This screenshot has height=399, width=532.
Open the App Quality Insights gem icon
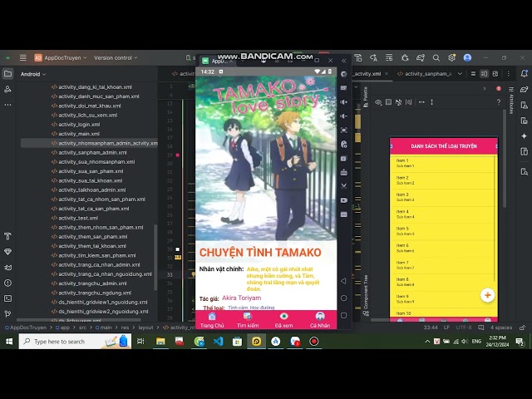click(x=7, y=252)
